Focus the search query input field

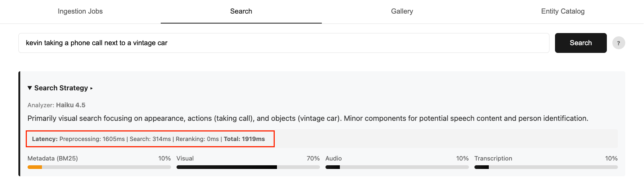click(283, 43)
